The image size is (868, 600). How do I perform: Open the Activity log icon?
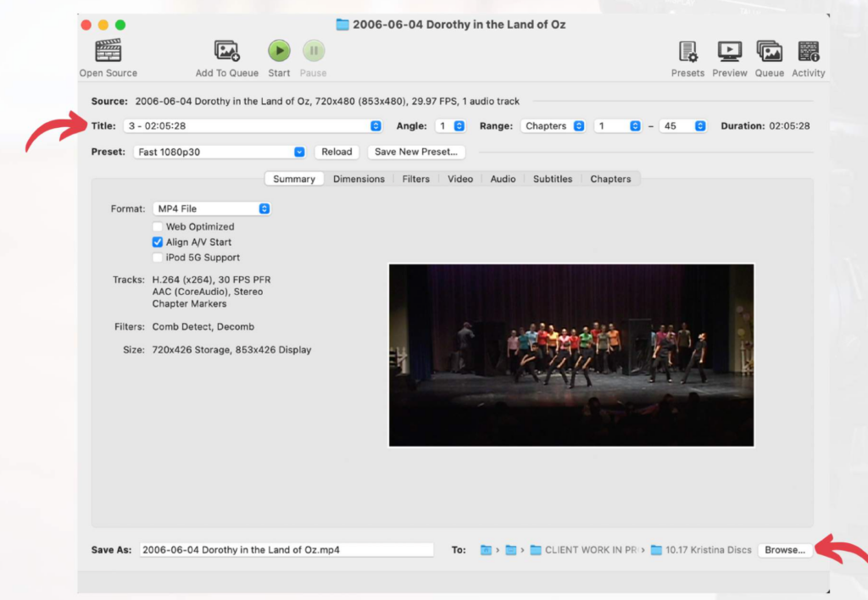click(807, 51)
